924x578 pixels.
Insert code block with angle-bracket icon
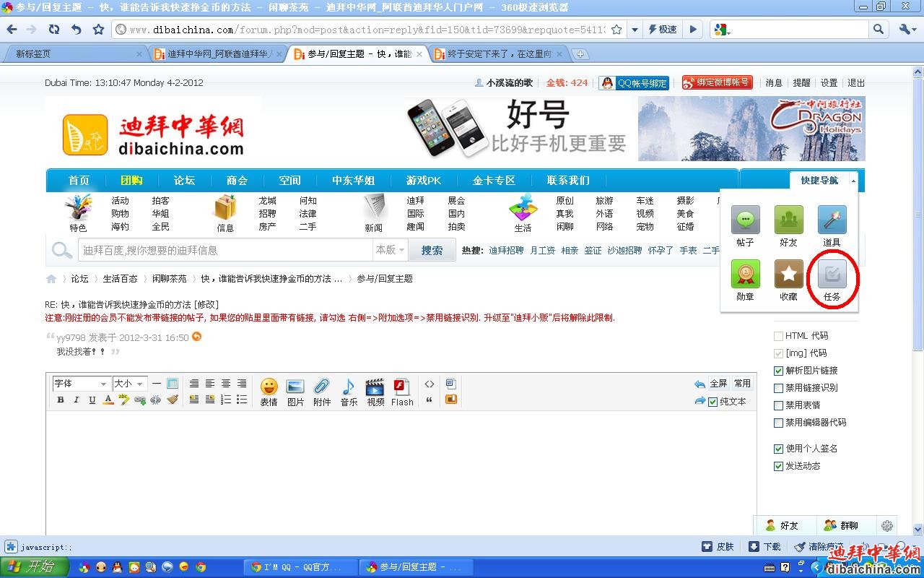430,384
